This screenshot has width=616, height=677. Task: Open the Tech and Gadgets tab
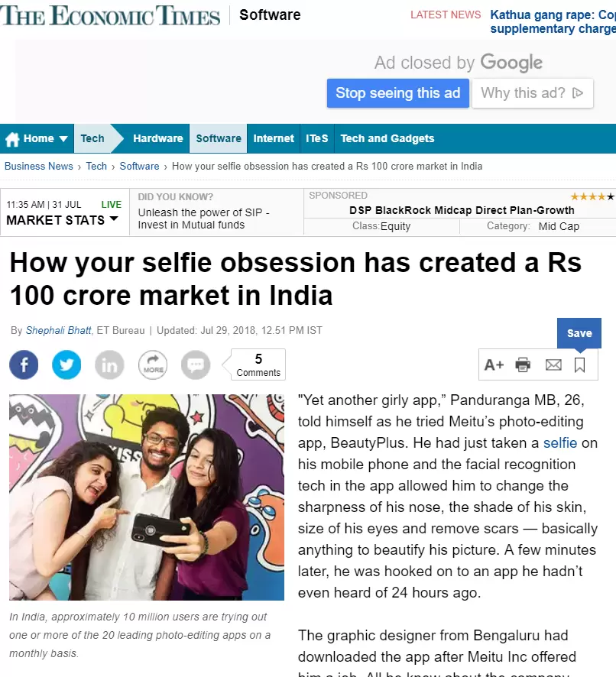pyautogui.click(x=387, y=138)
